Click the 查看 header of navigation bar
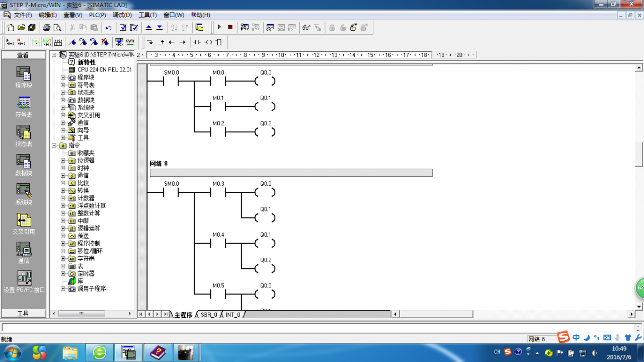This screenshot has height=362, width=644. (x=23, y=55)
